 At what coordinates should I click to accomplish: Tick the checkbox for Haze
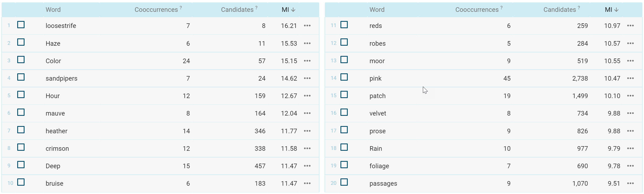pyautogui.click(x=21, y=42)
